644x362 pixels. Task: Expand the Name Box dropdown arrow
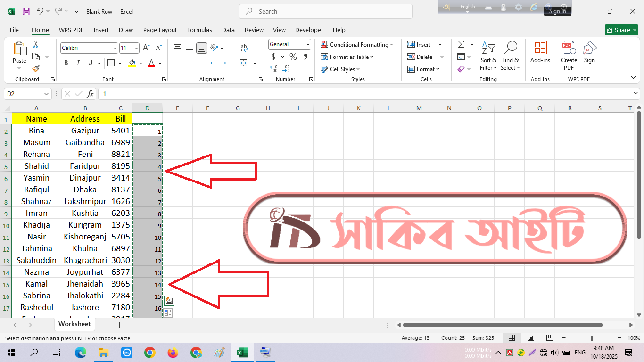pyautogui.click(x=46, y=94)
